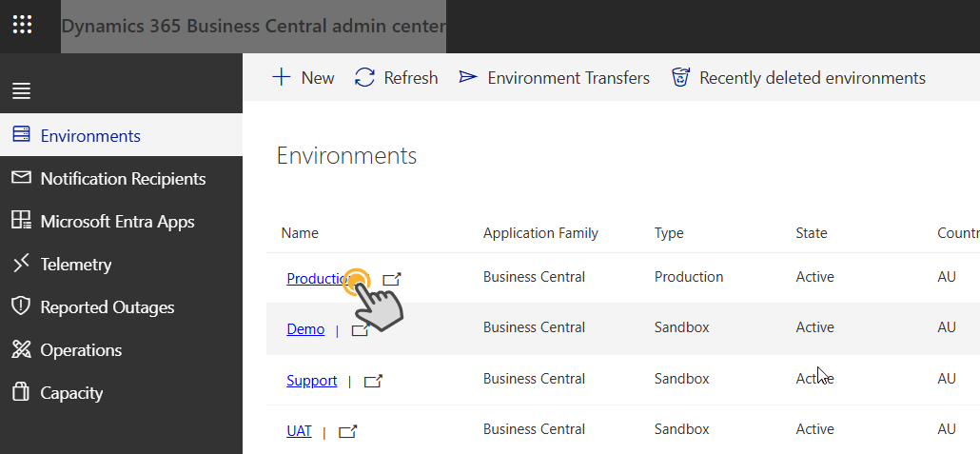Viewport: 980px width, 454px height.
Task: Launch UAT environment external-link icon
Action: (348, 431)
